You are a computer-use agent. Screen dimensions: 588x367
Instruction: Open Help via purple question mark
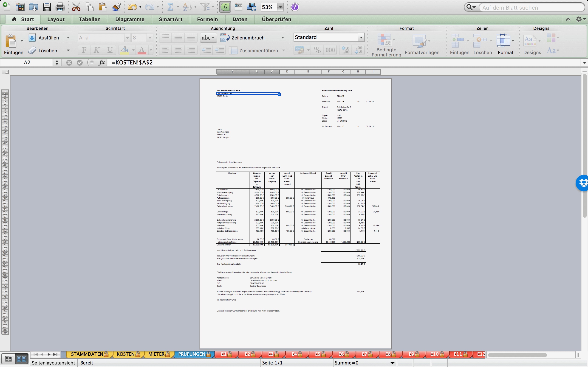click(295, 7)
